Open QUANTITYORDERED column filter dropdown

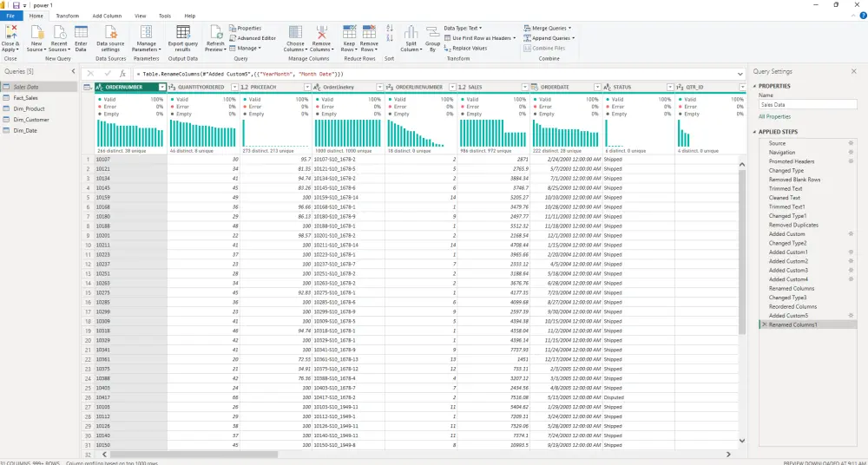point(234,87)
